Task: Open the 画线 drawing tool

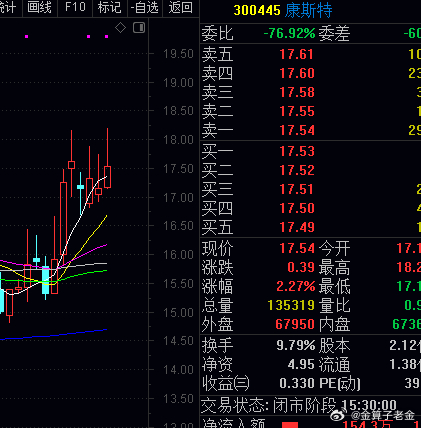Action: point(40,7)
